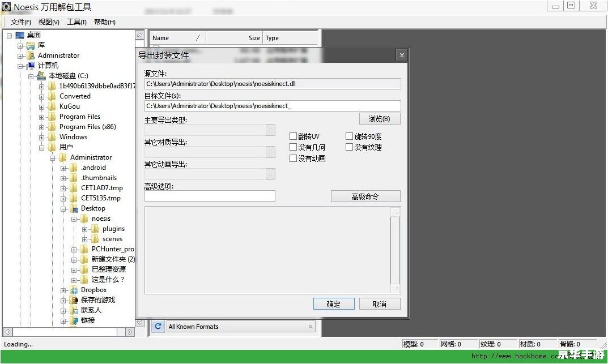This screenshot has width=608, height=364.
Task: Click the 链接 links folder icon
Action: pos(74,320)
